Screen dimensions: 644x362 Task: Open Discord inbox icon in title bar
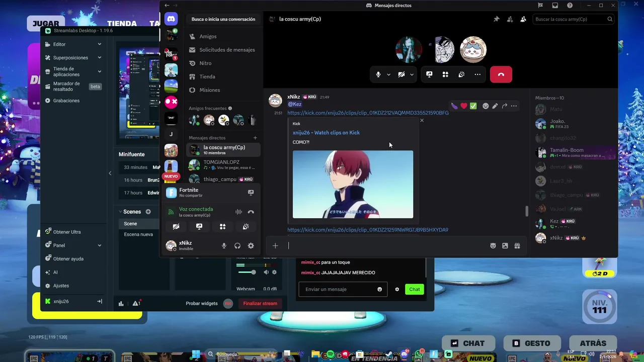(x=555, y=6)
